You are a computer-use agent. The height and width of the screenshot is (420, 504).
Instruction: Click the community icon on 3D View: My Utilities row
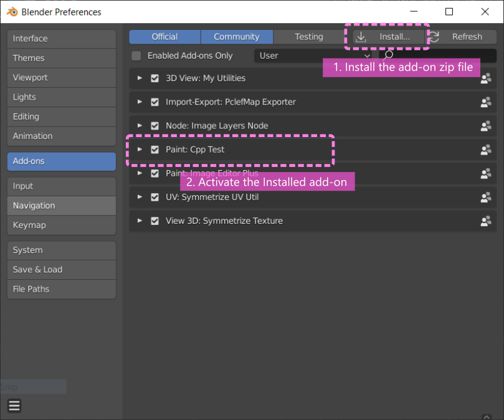point(486,78)
